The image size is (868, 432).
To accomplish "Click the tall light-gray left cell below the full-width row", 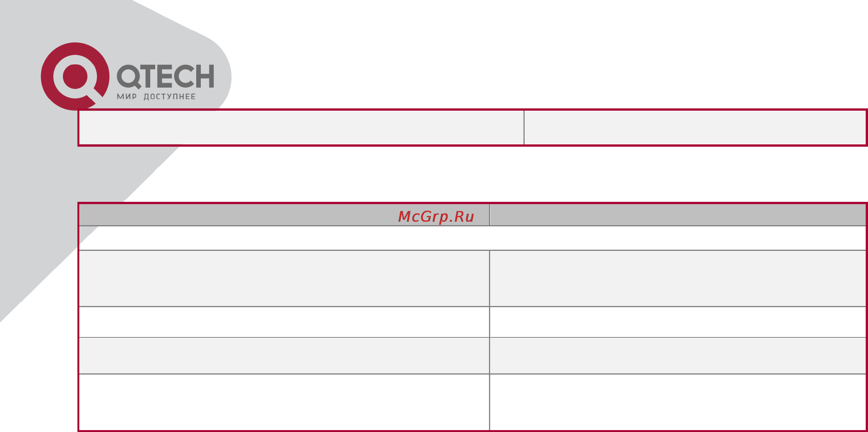I will 284,278.
